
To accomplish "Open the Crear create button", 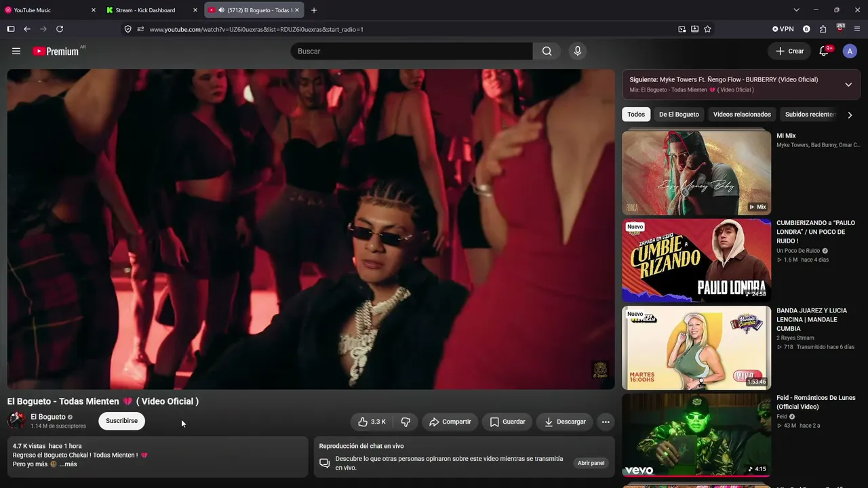I will point(789,51).
